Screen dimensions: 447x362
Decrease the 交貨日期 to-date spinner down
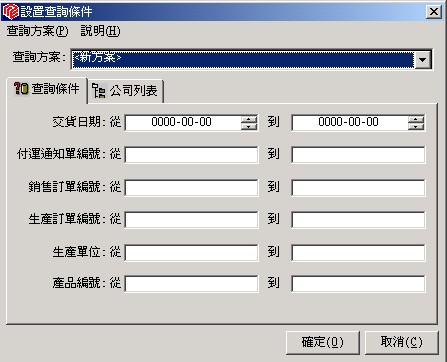tap(416, 127)
